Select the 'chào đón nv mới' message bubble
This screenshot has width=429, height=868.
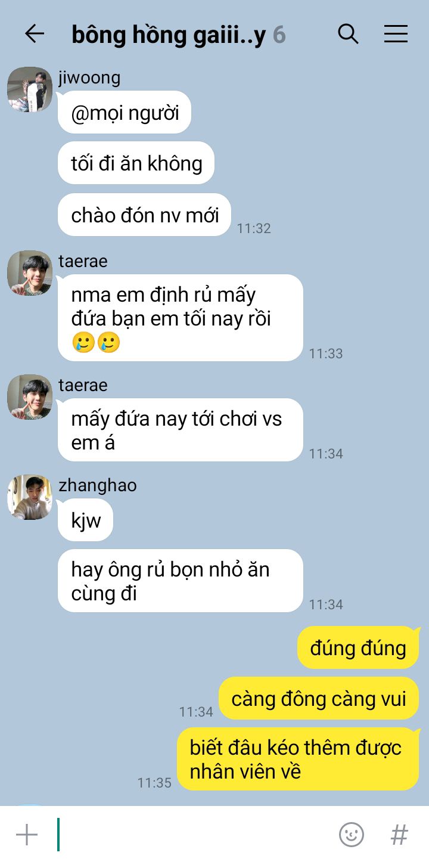pos(144,215)
